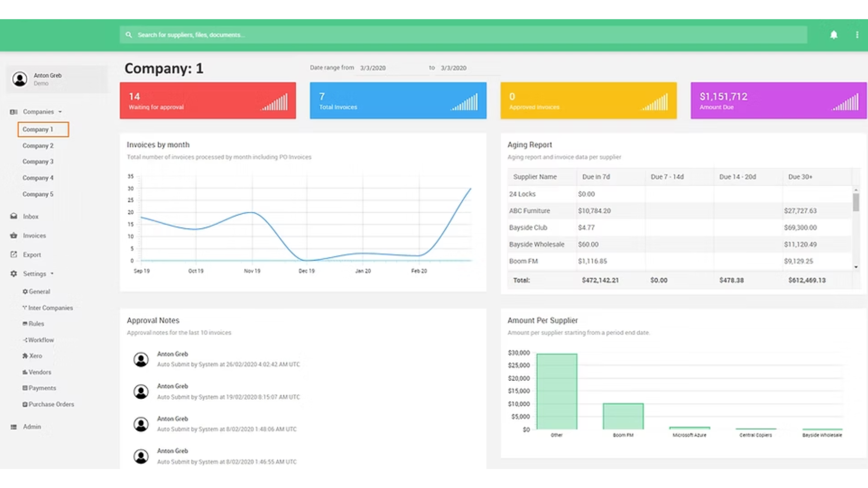Image resolution: width=868 pixels, height=488 pixels.
Task: Click the search magnifier icon
Action: pos(129,35)
